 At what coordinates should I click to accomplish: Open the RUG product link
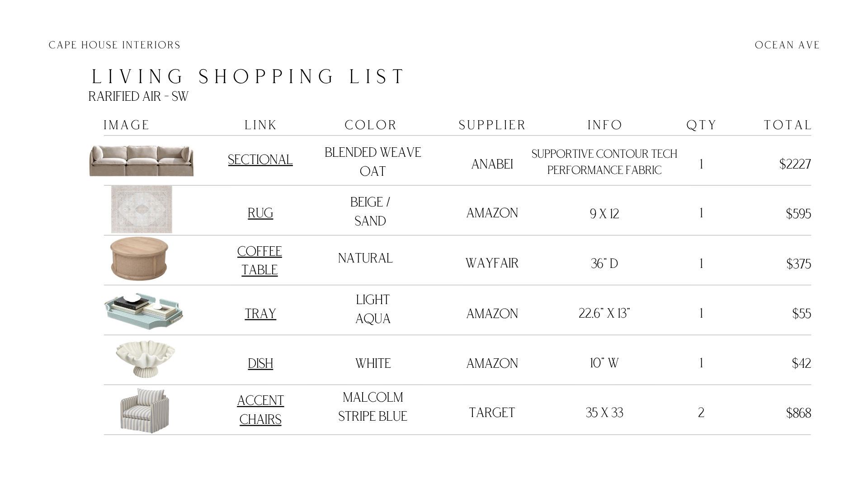260,213
